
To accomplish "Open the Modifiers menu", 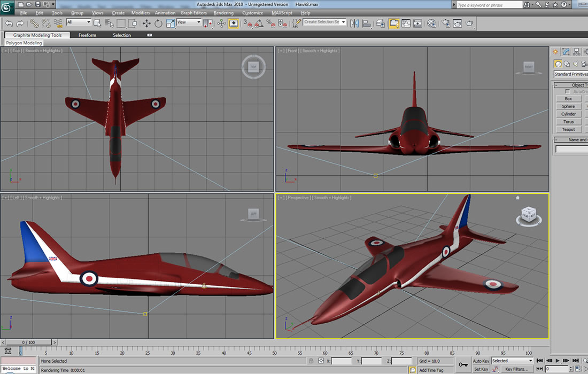I will [x=141, y=13].
